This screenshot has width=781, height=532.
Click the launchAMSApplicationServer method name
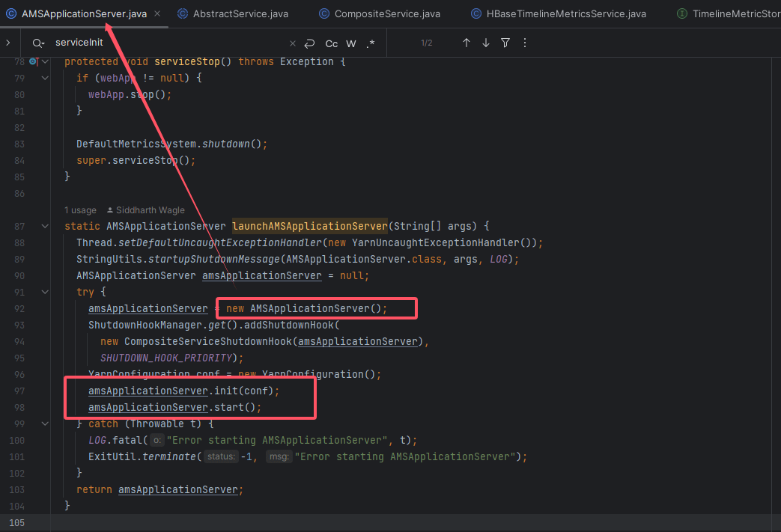coord(310,226)
